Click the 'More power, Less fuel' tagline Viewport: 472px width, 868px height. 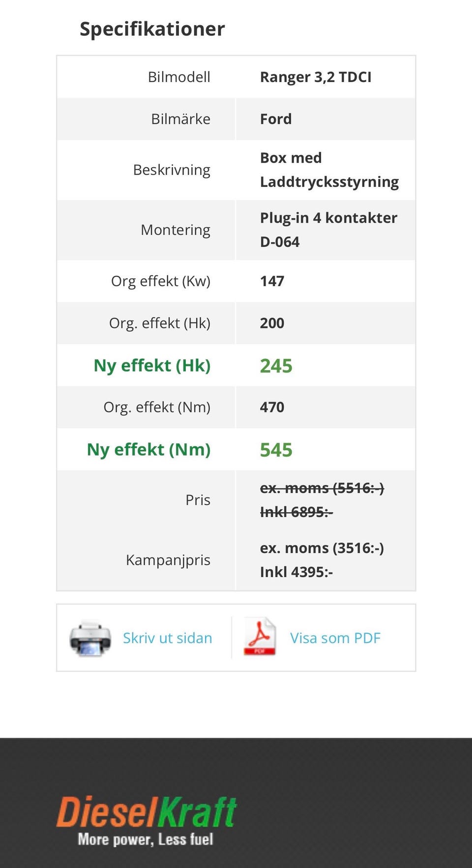(x=146, y=839)
